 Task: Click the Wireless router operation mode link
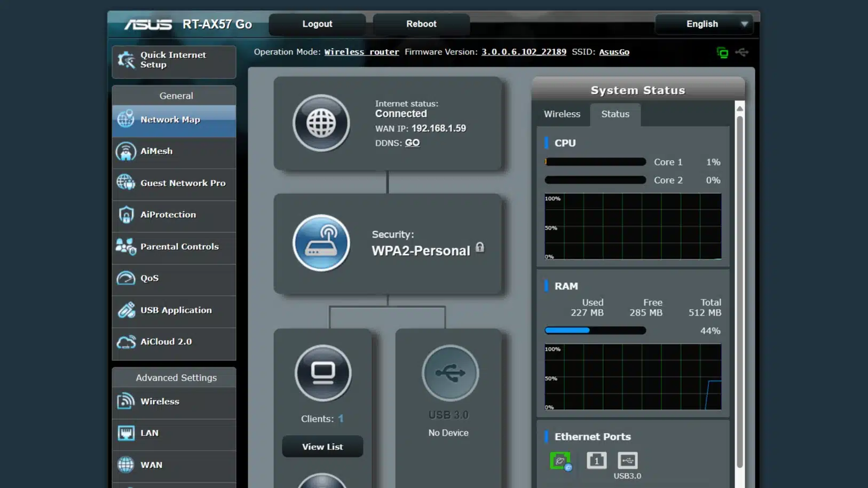click(361, 52)
